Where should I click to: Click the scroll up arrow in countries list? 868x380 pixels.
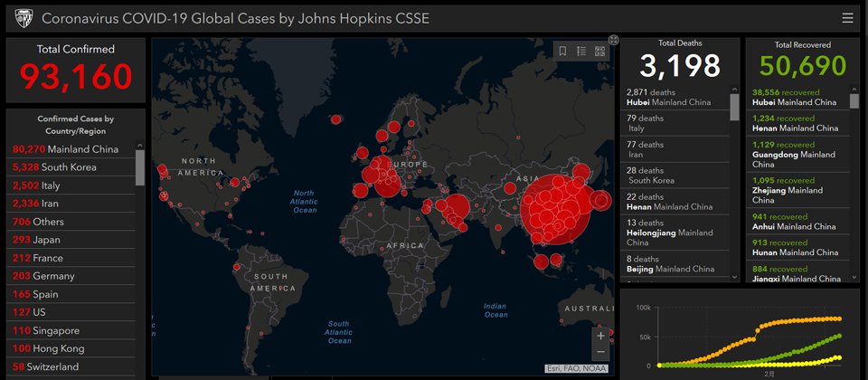140,144
